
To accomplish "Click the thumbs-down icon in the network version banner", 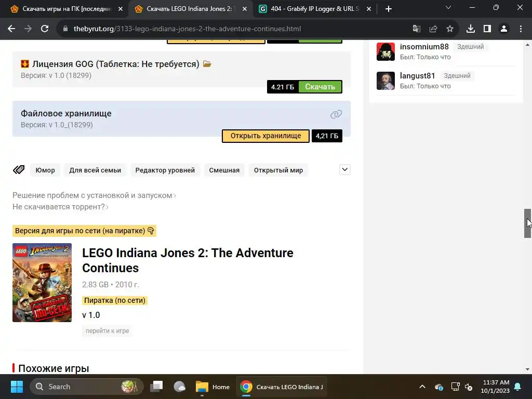I will [151, 231].
